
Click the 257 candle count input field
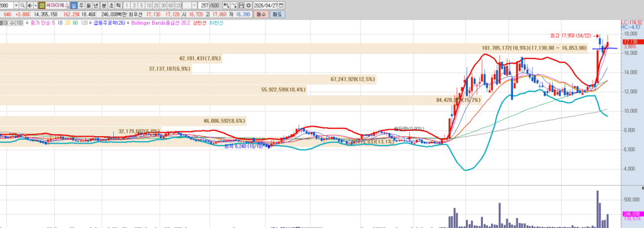[x=203, y=5]
